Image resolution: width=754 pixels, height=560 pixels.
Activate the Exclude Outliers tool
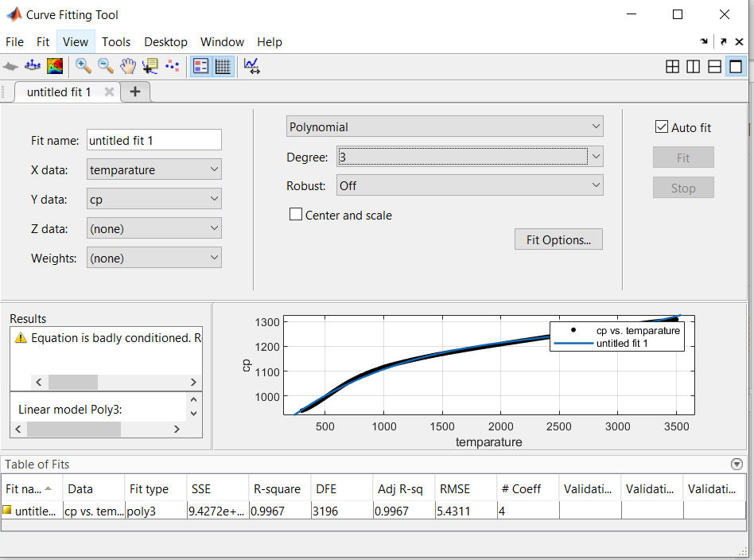173,66
